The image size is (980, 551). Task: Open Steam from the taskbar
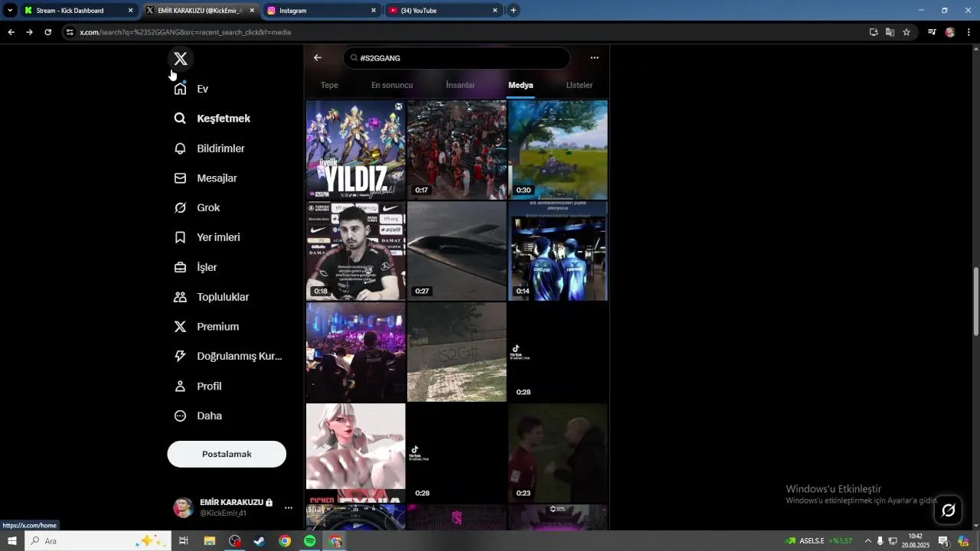260,541
